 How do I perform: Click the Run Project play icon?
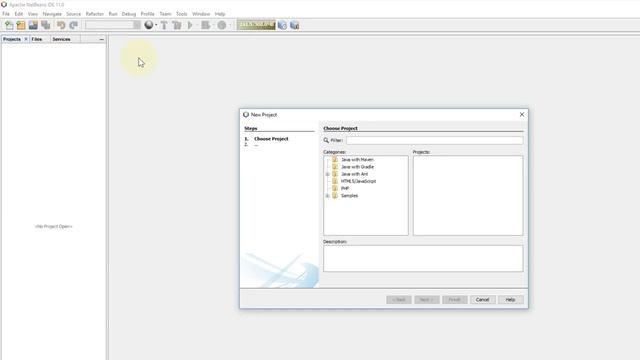(190, 25)
